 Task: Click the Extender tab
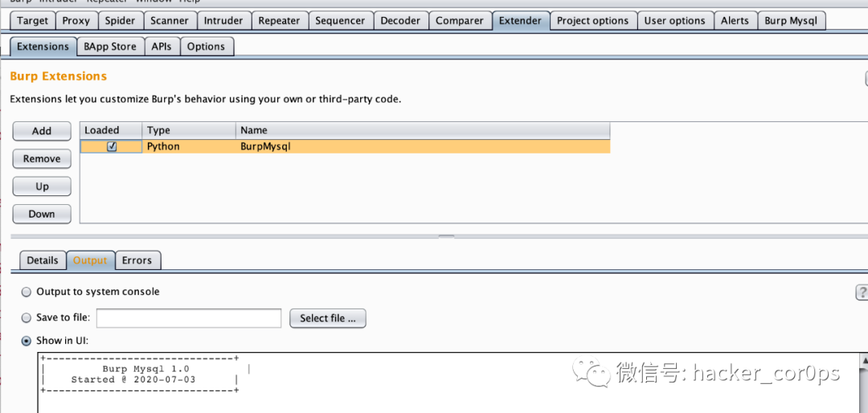click(520, 20)
